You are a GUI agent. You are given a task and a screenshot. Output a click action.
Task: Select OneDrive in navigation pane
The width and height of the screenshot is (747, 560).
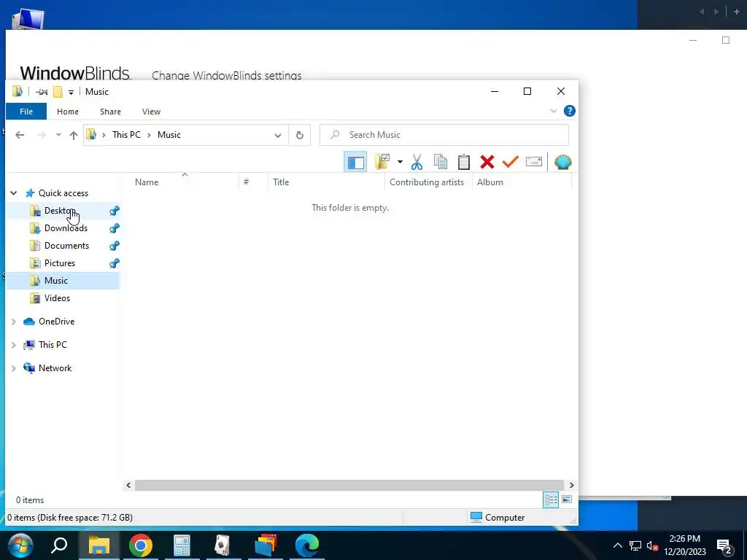coord(56,322)
